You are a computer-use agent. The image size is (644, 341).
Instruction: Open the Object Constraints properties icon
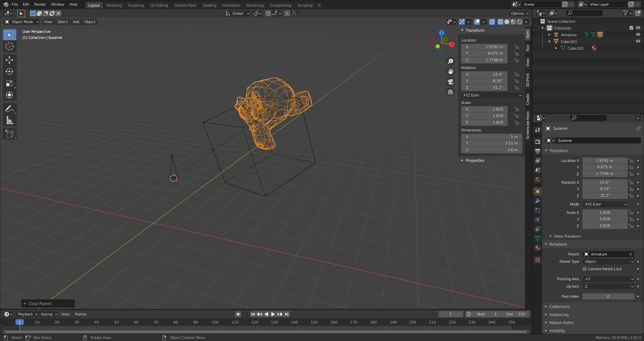click(538, 229)
